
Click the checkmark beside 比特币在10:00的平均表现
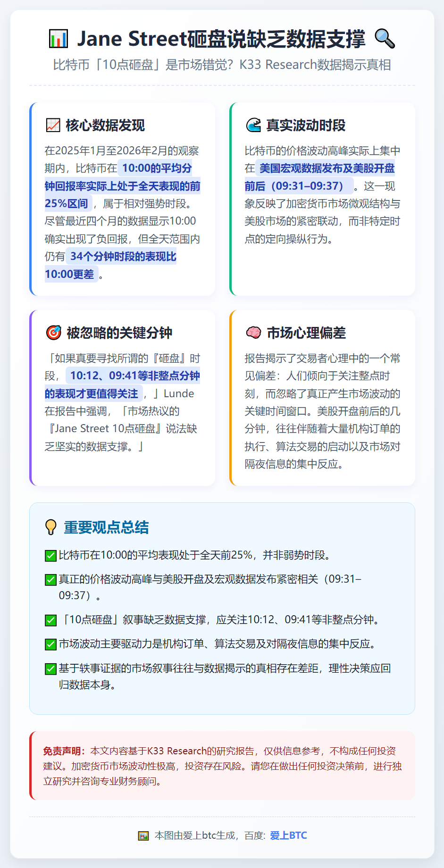pyautogui.click(x=50, y=556)
